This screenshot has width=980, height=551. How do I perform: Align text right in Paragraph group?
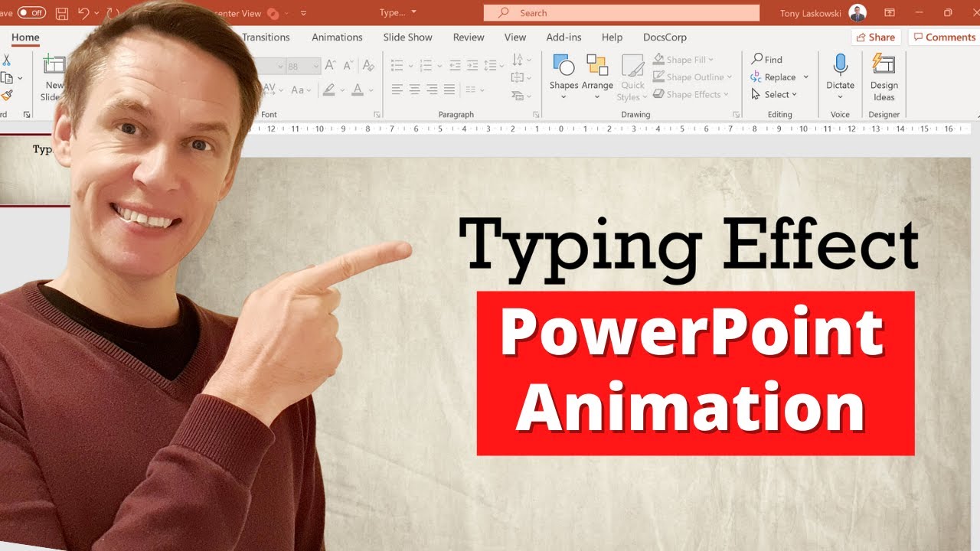[x=432, y=90]
